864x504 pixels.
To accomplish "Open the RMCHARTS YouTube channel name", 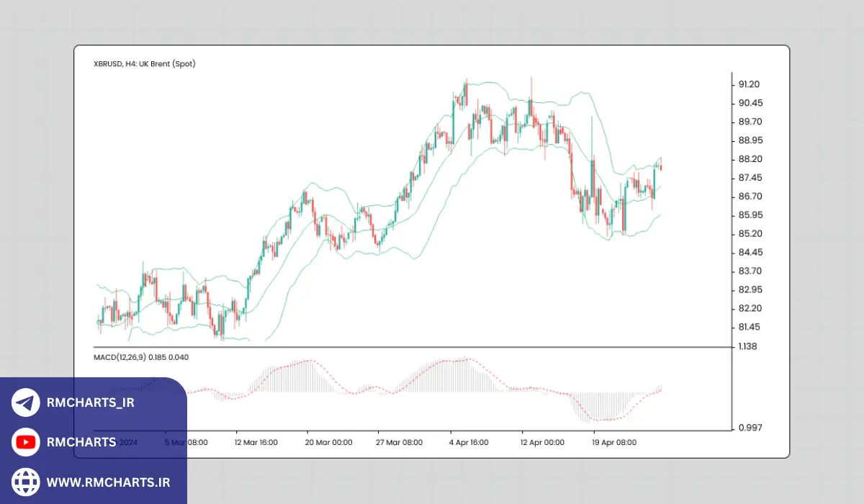I will tap(81, 442).
